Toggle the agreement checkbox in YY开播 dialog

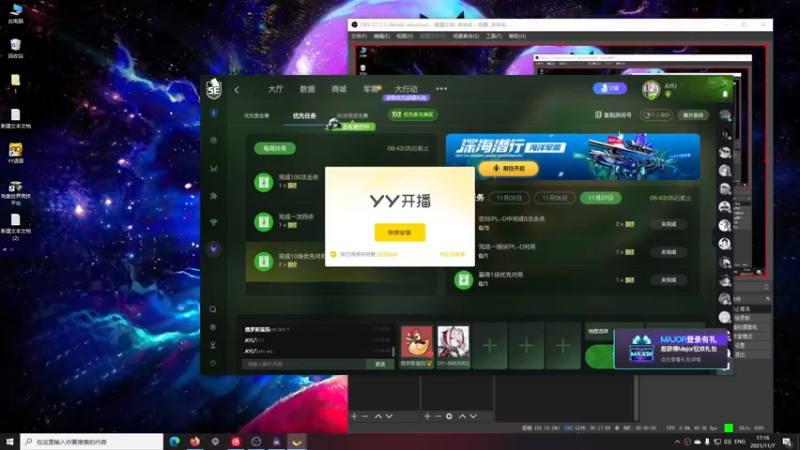(334, 254)
